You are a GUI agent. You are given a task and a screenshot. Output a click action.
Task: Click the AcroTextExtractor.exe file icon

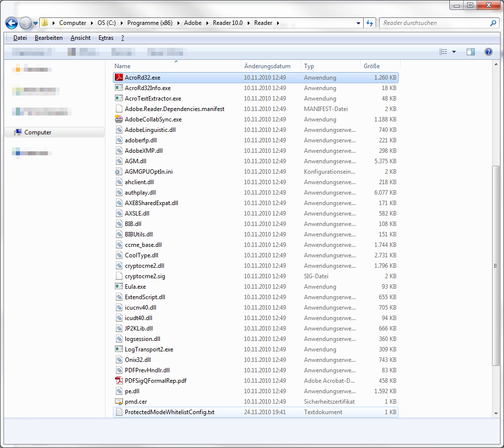click(119, 98)
